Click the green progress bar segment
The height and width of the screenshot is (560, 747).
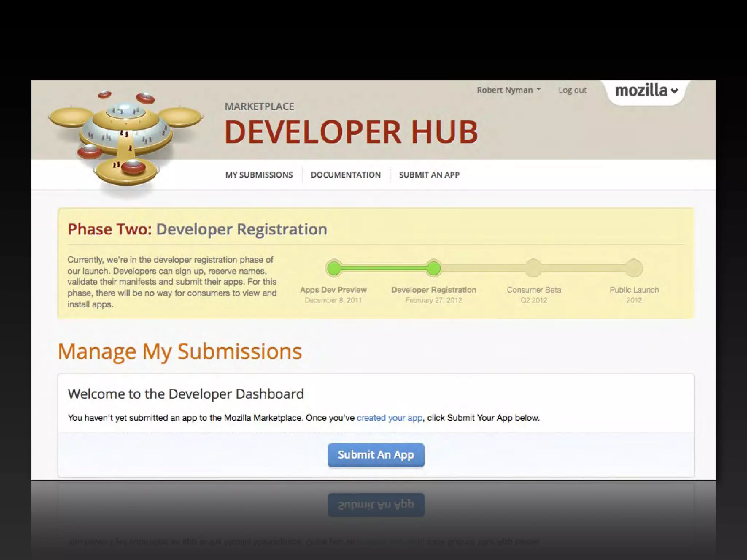tap(384, 269)
